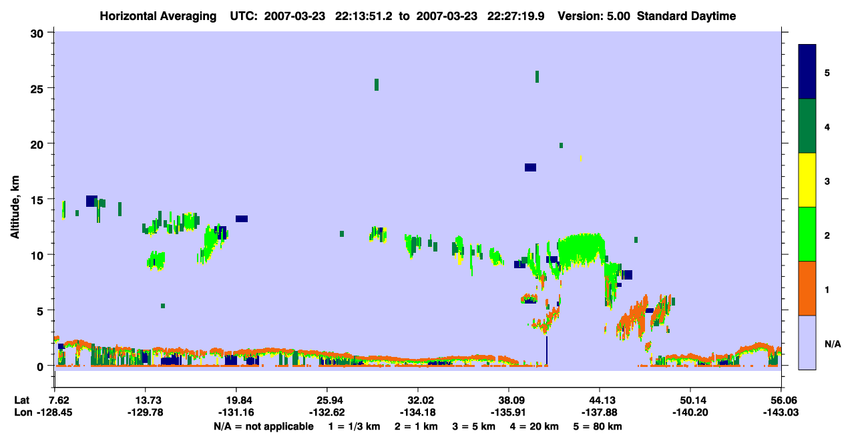Click longitude value '-135.91'
The image size is (868, 445).
tap(509, 412)
